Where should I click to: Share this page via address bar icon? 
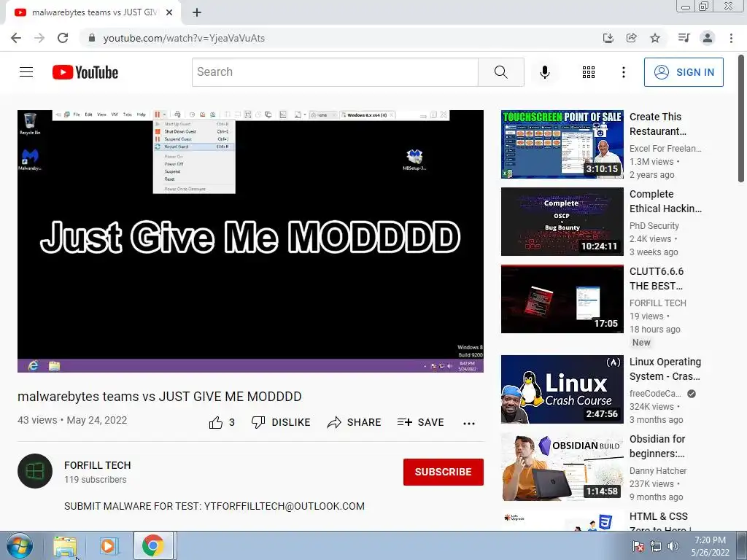point(632,38)
